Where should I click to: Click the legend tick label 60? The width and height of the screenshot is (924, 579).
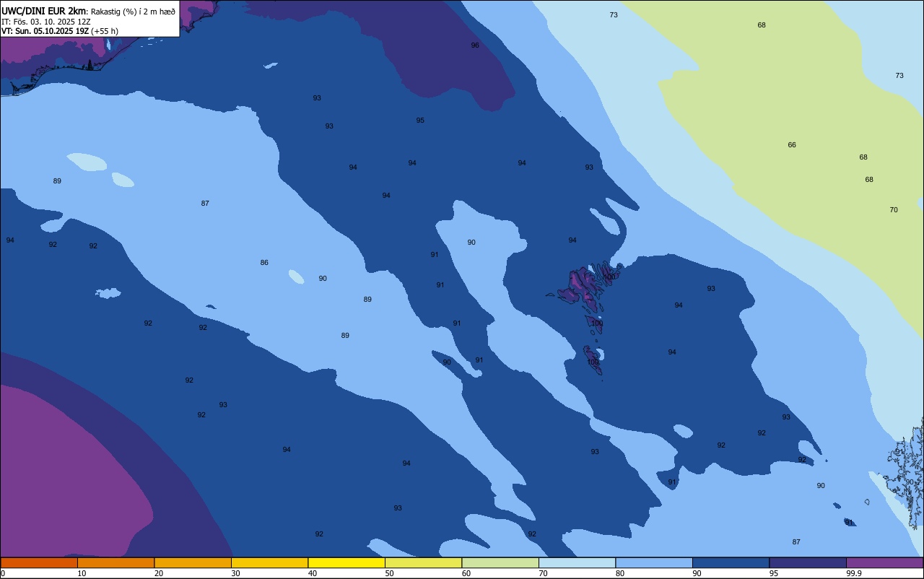pos(466,573)
